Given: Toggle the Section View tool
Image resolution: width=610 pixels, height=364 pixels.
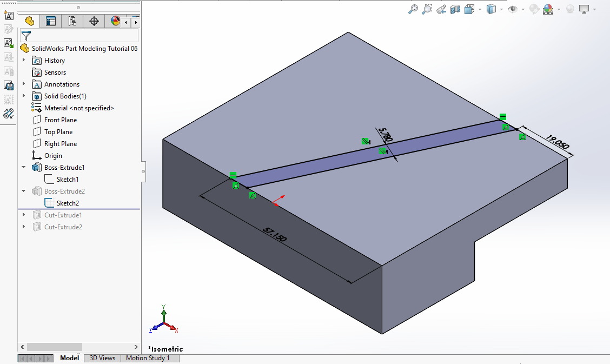Looking at the screenshot, I should [455, 9].
